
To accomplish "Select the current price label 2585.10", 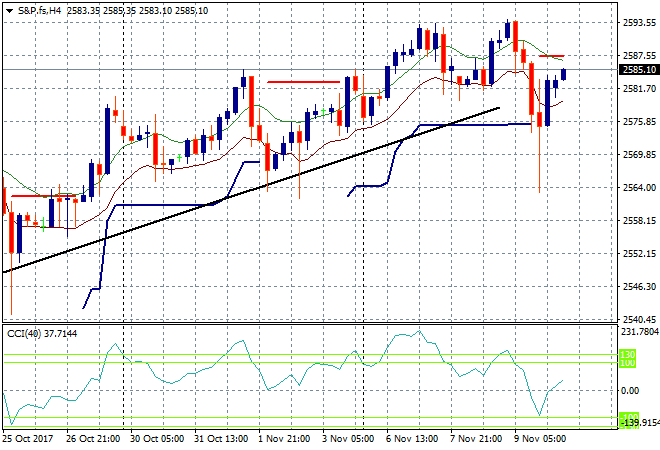I will coord(639,69).
